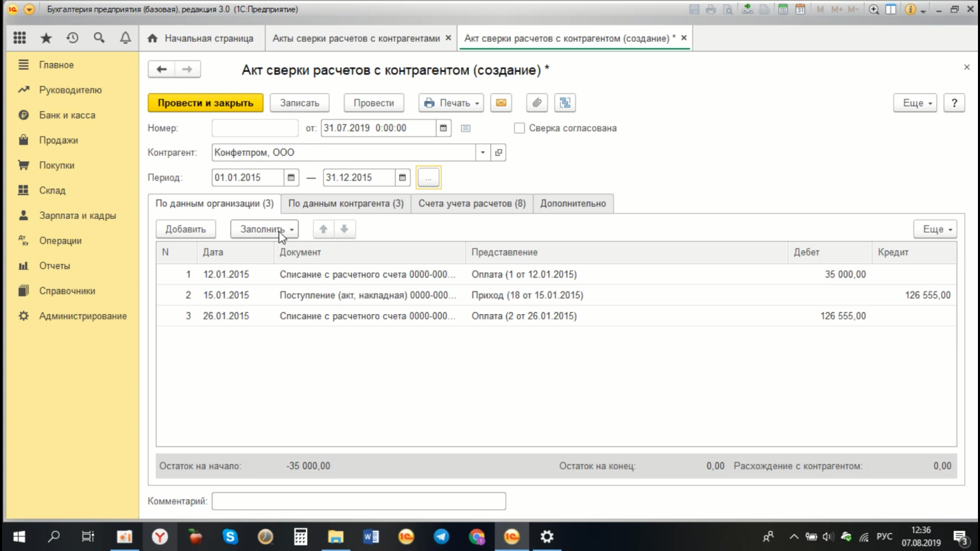Screen dimensions: 980x551
Task: Click 'Провести и закрыть' button
Action: [x=206, y=103]
